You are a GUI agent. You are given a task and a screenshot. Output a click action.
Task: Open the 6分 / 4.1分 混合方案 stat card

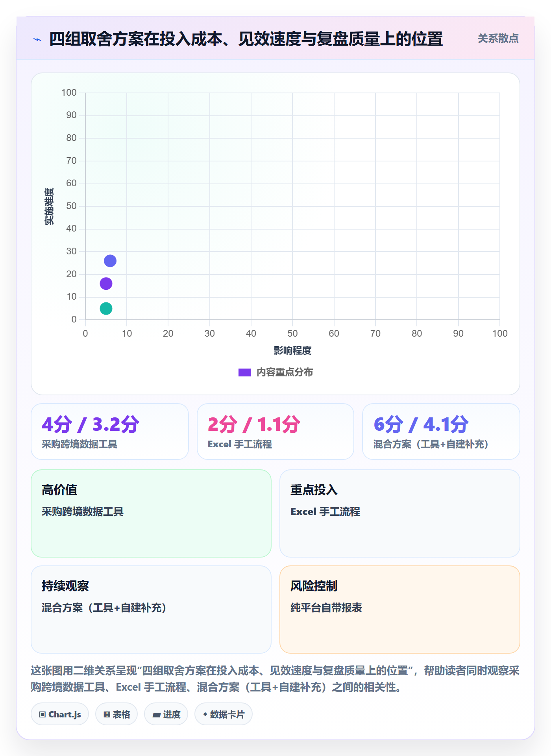pyautogui.click(x=441, y=432)
